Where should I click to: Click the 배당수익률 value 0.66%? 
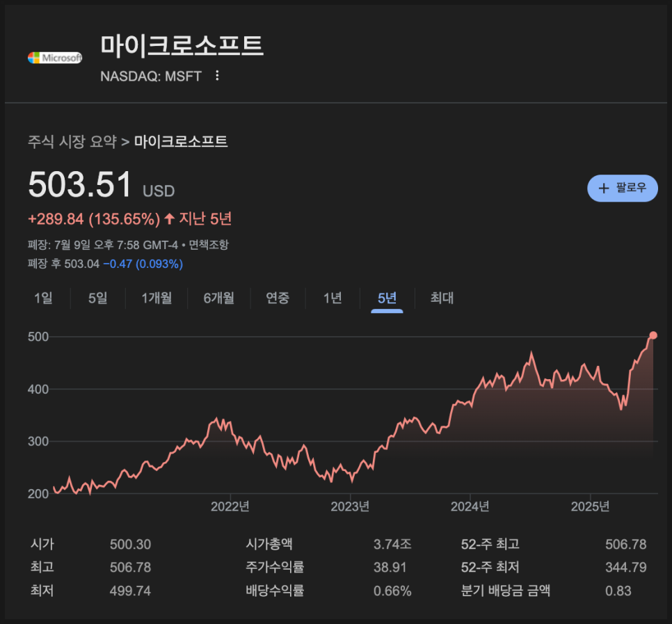tap(392, 591)
